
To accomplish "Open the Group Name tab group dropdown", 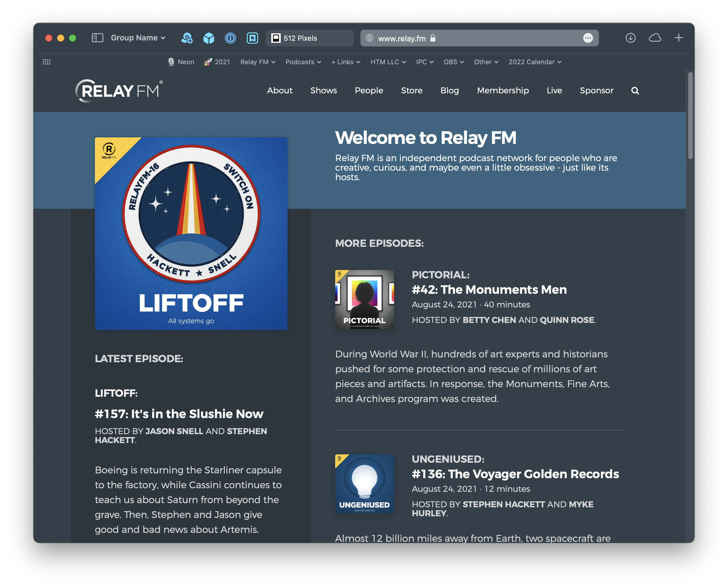I will tap(138, 38).
